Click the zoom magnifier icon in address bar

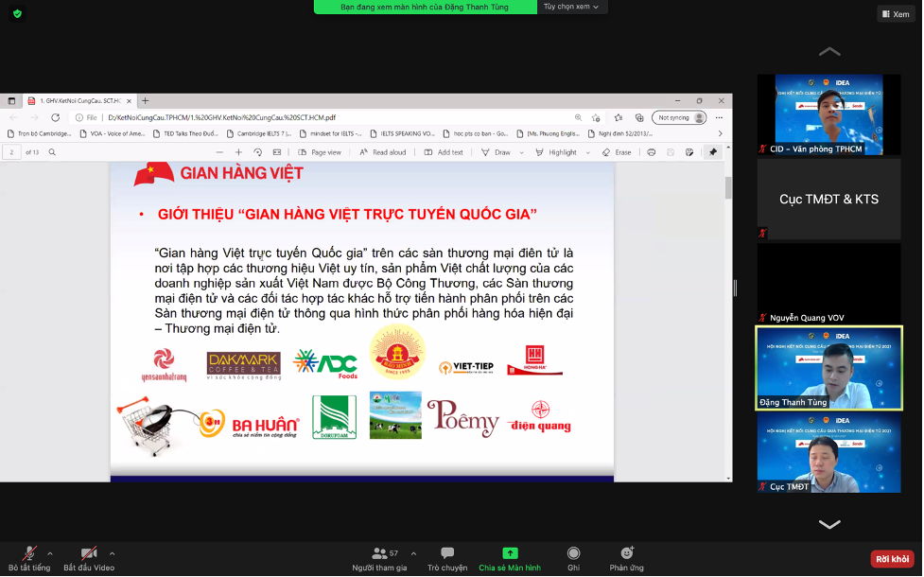578,117
